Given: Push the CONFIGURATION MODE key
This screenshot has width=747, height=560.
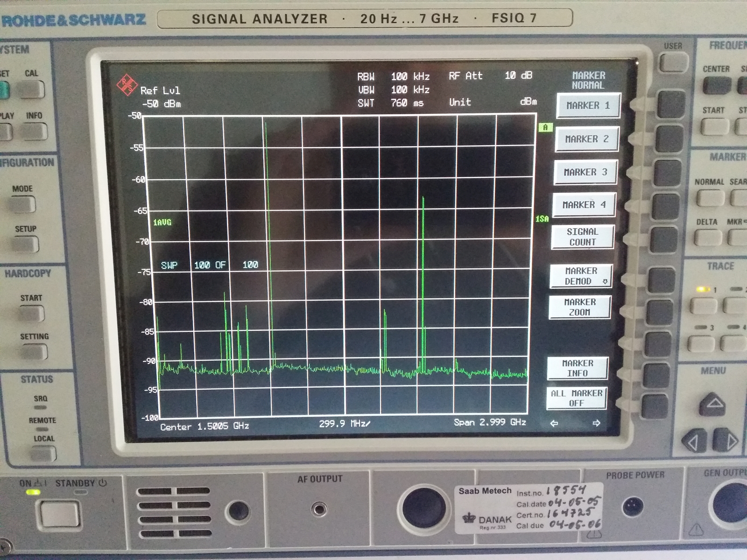Looking at the screenshot, I should click(x=22, y=204).
